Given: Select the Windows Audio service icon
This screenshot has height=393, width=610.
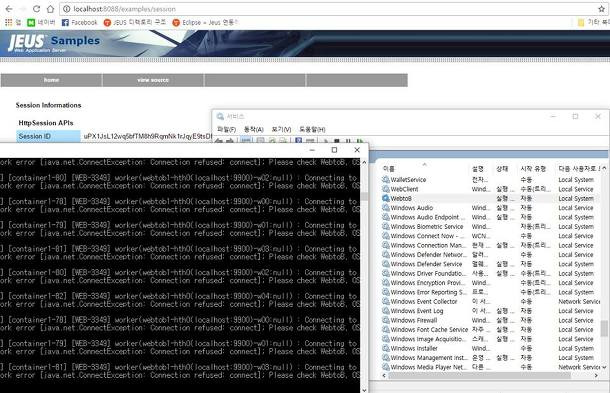Looking at the screenshot, I should pos(386,207).
